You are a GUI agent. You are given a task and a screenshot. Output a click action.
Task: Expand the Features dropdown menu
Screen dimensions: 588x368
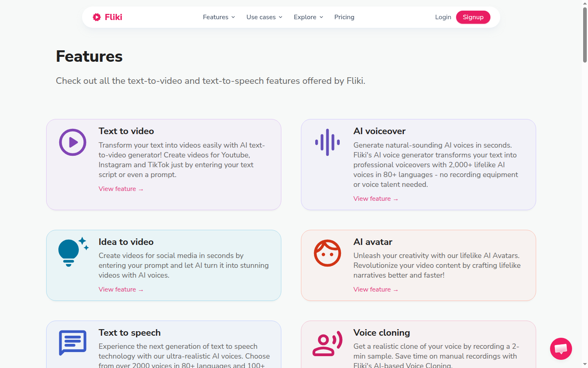coord(219,17)
